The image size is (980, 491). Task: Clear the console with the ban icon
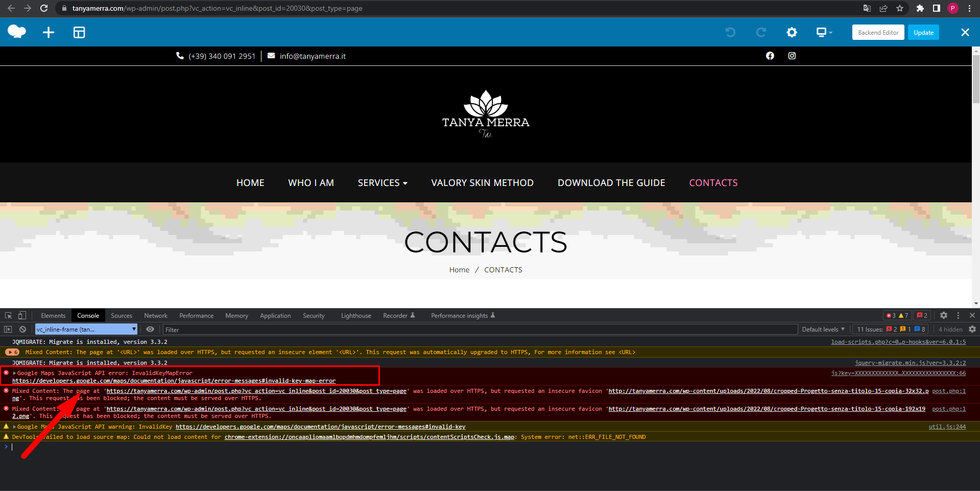pos(22,330)
